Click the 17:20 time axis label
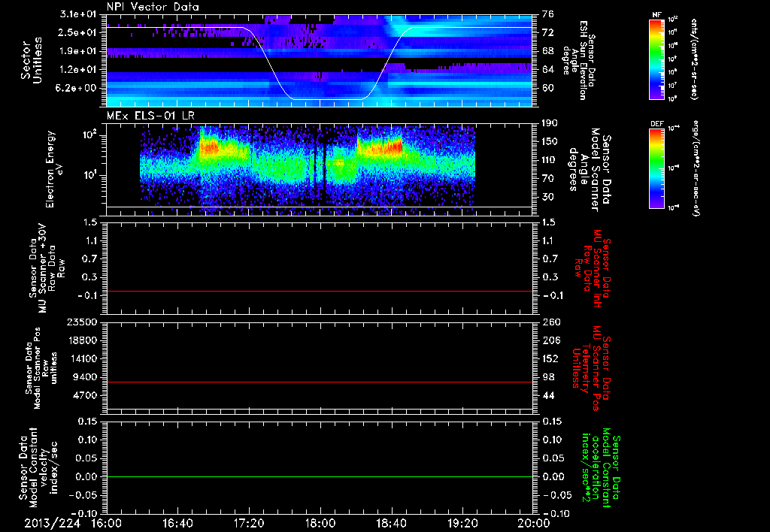770x532 pixels. click(249, 523)
